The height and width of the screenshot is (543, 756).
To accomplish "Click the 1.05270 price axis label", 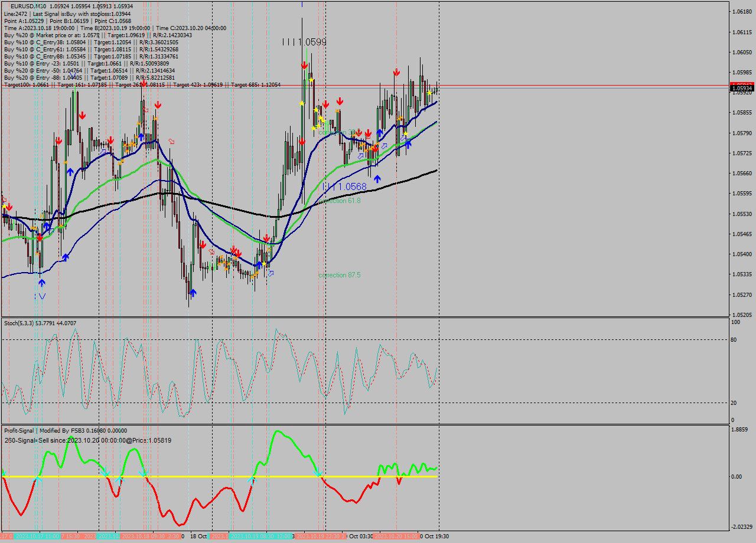I will tap(742, 295).
